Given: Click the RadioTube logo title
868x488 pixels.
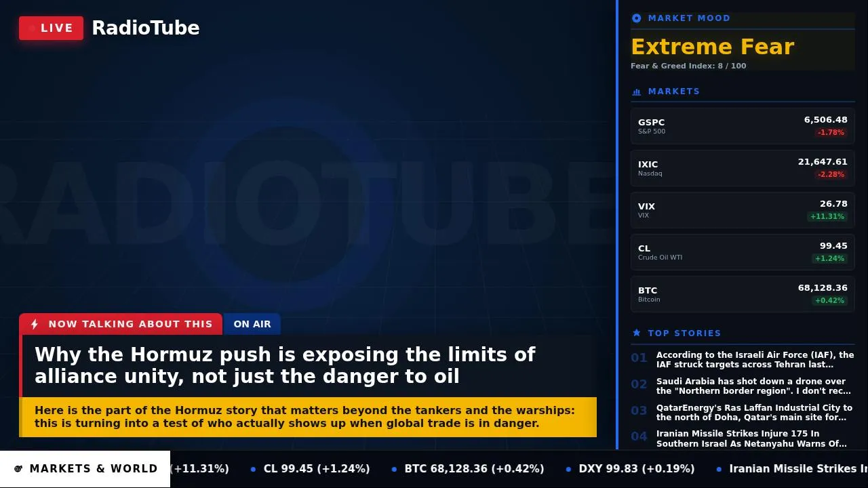Looking at the screenshot, I should [146, 28].
